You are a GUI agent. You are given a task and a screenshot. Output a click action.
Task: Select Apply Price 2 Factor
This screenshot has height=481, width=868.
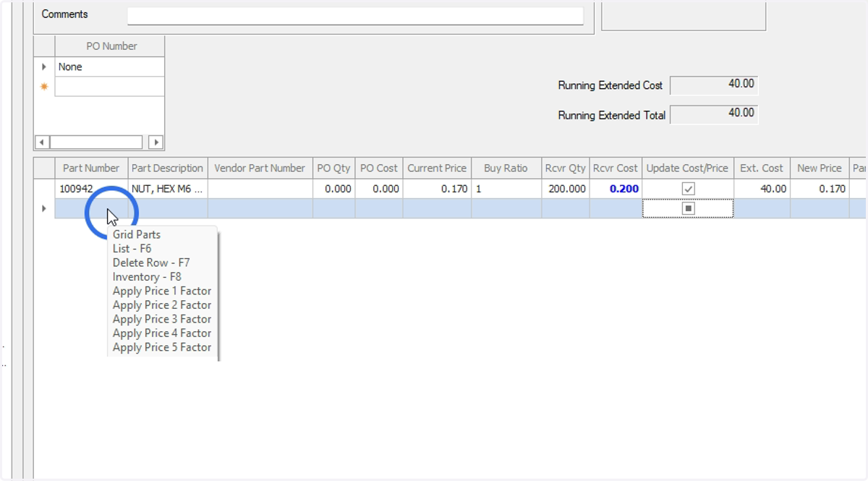point(162,305)
